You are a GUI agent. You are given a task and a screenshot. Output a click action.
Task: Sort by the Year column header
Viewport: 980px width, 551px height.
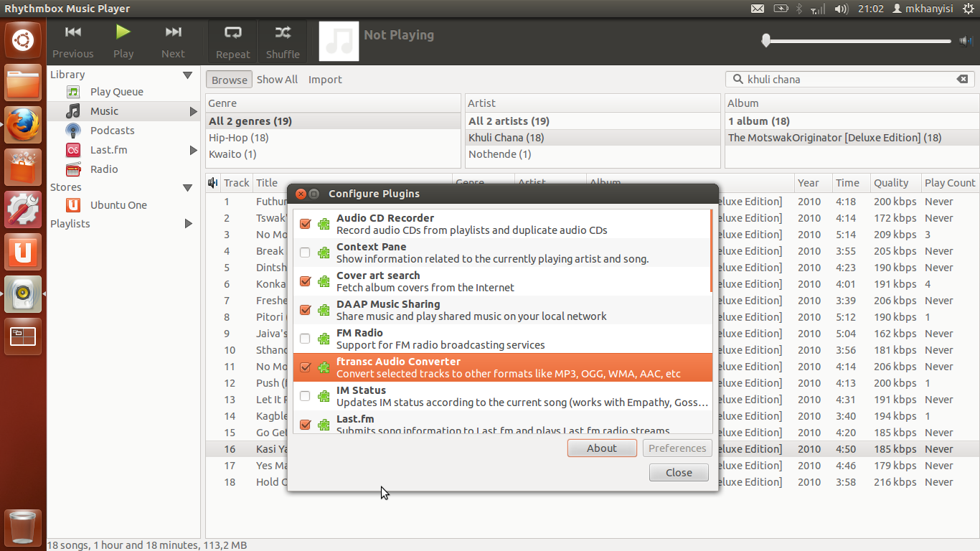click(x=812, y=183)
